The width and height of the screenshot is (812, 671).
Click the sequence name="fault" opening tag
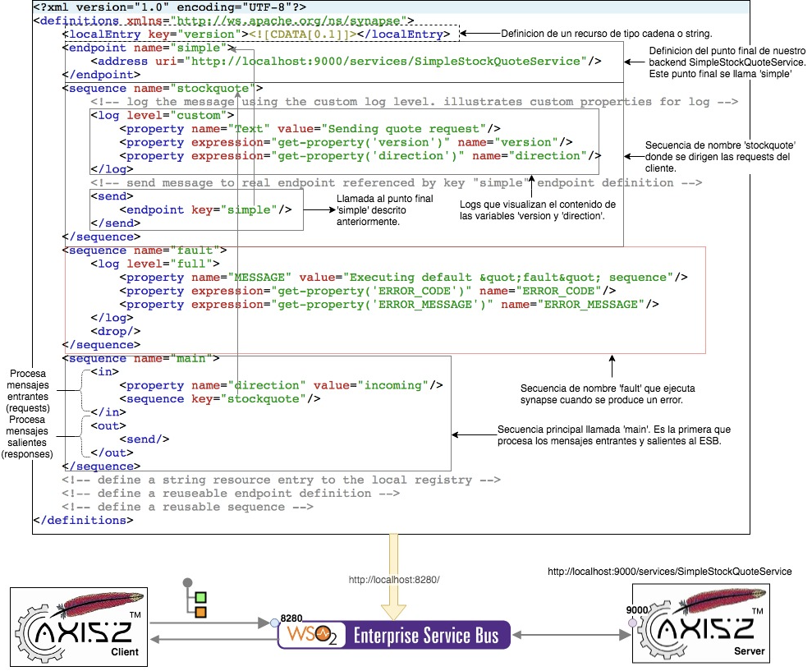(145, 250)
